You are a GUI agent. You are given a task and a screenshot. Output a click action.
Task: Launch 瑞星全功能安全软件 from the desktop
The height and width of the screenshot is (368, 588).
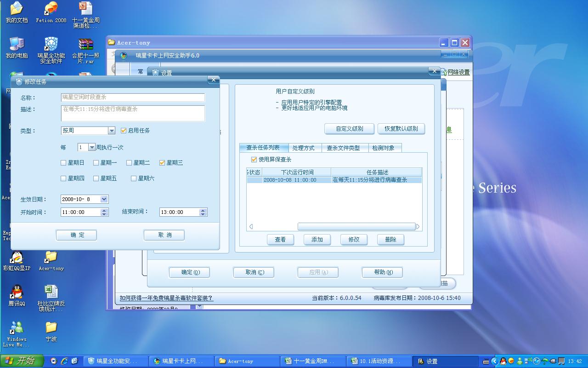tap(51, 51)
